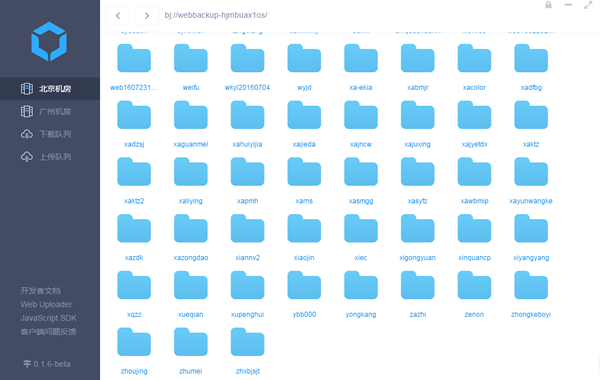Click the bj://webbackup path address field
This screenshot has height=380, width=600.
[216, 15]
